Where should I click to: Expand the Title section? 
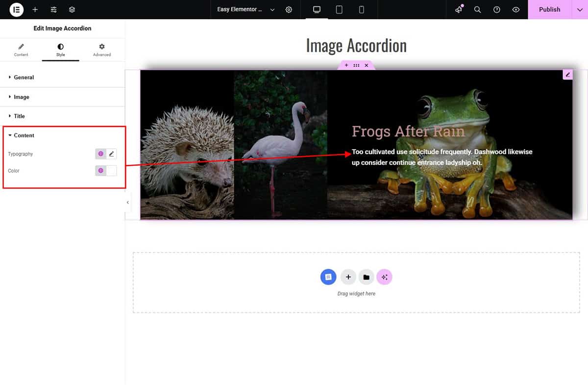click(x=62, y=116)
